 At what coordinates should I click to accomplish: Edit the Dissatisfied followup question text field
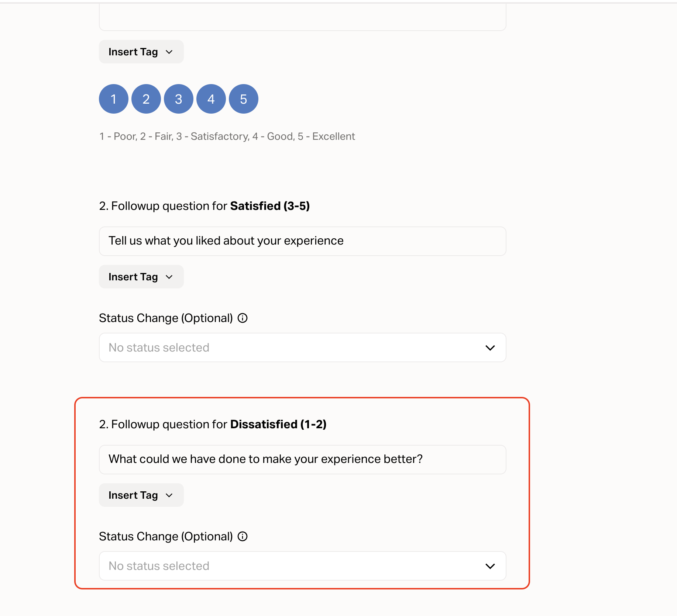pos(302,459)
